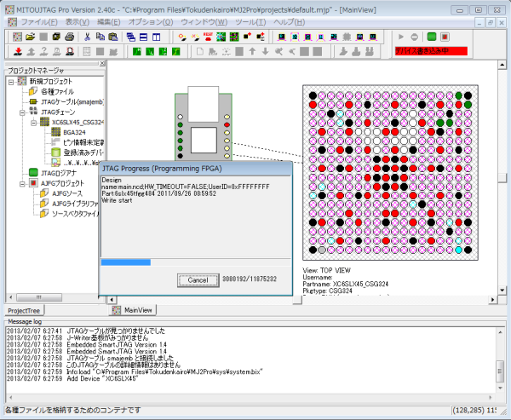Open the ファイル(F) menu
The image size is (511, 420).
[38, 20]
